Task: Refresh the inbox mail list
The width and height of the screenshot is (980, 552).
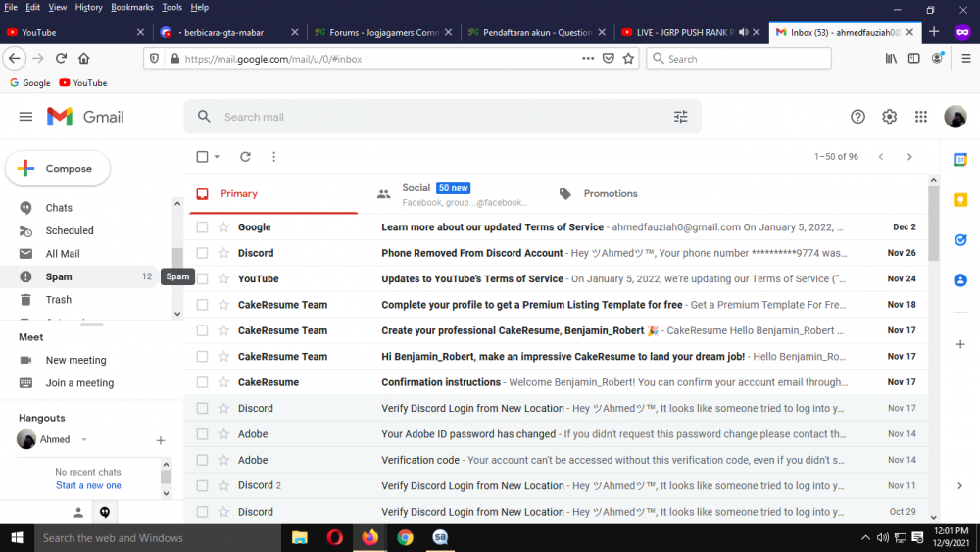Action: click(x=245, y=156)
